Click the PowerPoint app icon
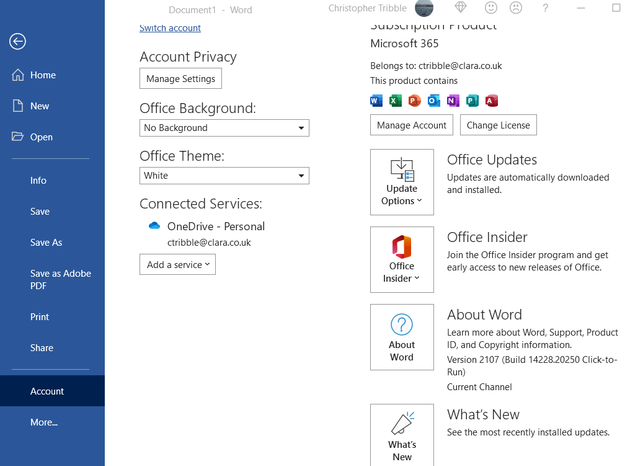This screenshot has height=466, width=643. click(x=415, y=101)
